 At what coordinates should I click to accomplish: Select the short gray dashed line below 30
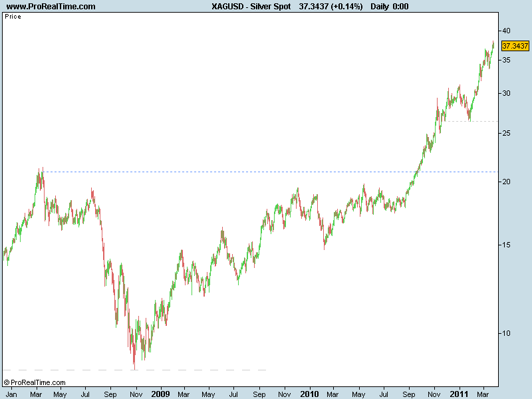[x=471, y=121]
